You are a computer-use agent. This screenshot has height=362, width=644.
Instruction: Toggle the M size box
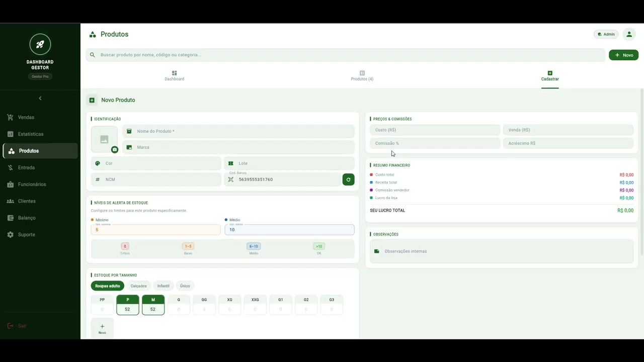[x=153, y=305]
